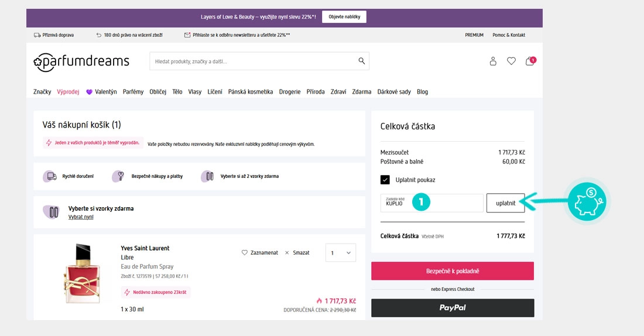Click the return arrow icon beside 180 dnů
Viewport: 644px width, 336px height.
click(98, 35)
